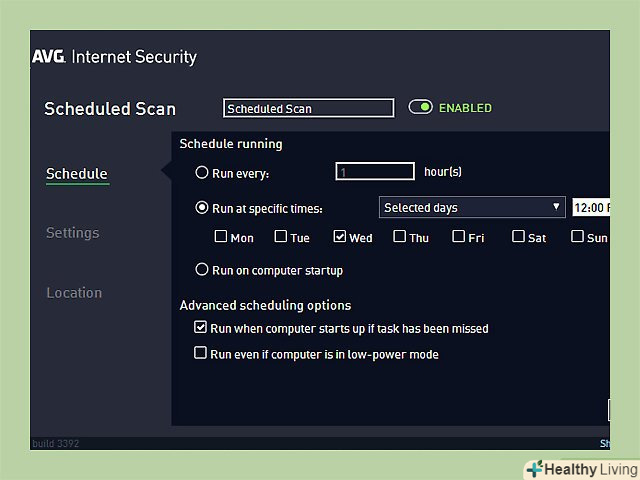Select Run at specific times option
640x480 pixels.
coord(202,207)
